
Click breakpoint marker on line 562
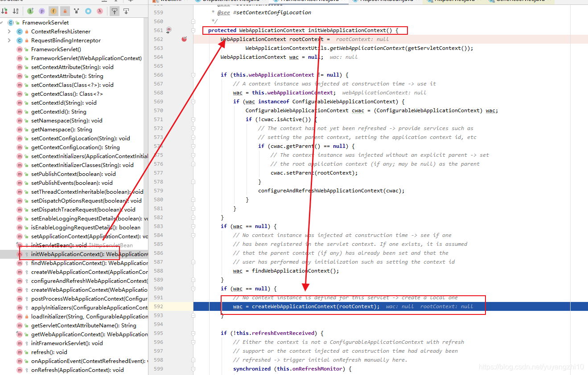[184, 39]
